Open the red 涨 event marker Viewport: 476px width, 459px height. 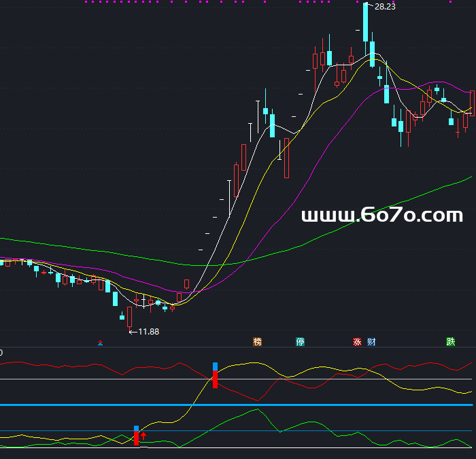[x=357, y=341]
